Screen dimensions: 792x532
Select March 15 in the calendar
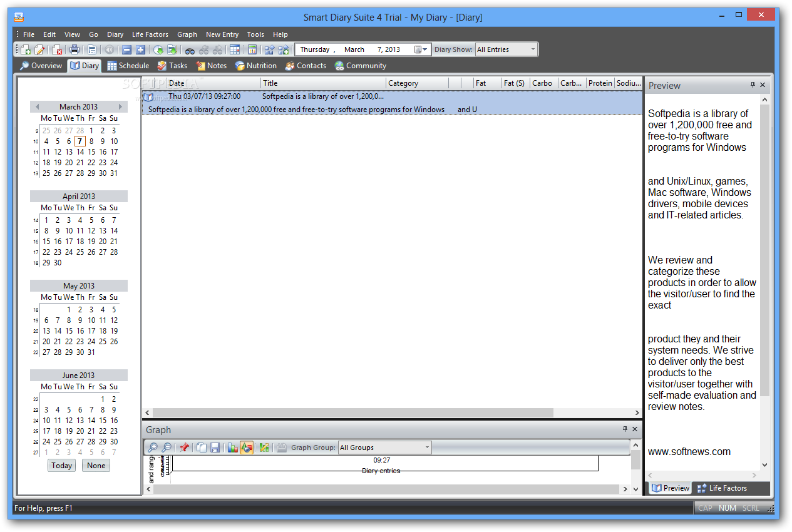[91, 152]
